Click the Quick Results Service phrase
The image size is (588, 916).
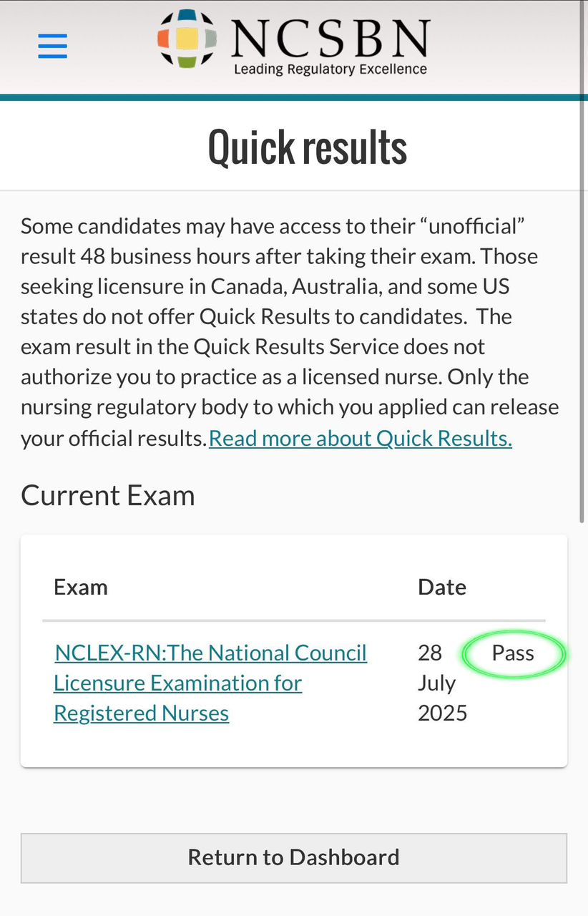pyautogui.click(x=295, y=346)
